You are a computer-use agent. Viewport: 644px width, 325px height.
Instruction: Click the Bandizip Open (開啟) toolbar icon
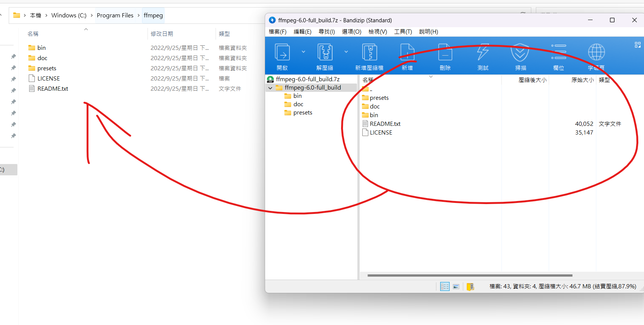click(x=282, y=52)
